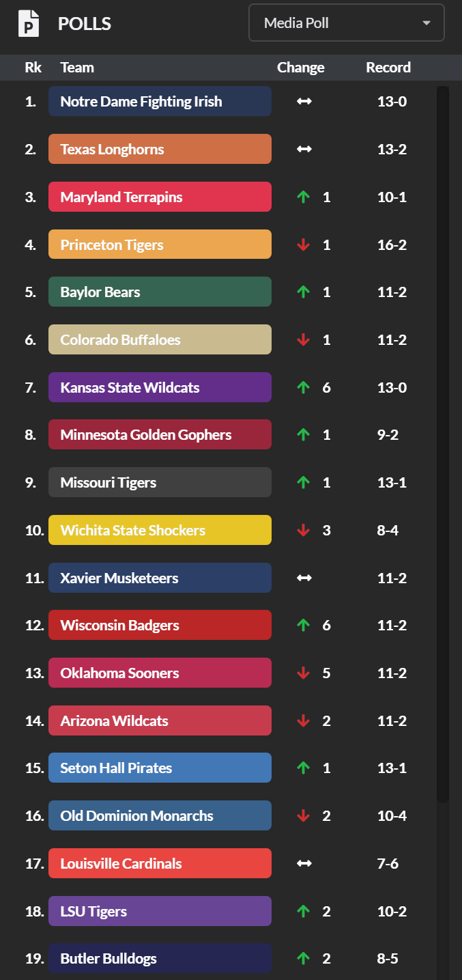
Task: Sort by the Record column header
Action: point(388,68)
